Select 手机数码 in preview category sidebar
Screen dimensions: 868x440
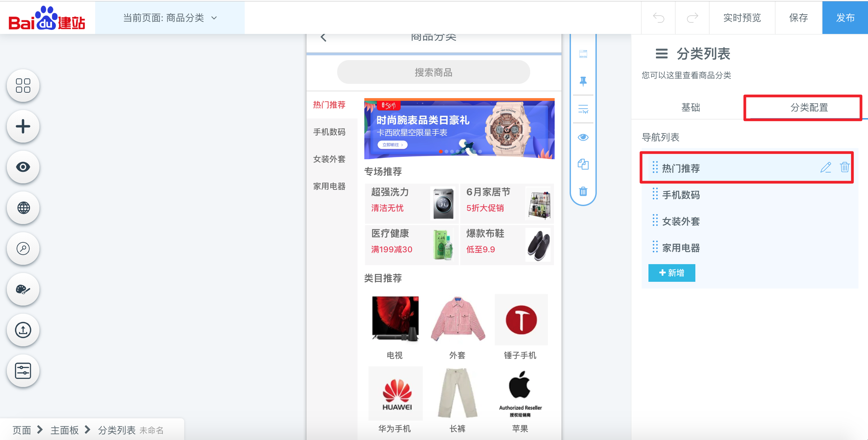click(x=329, y=132)
